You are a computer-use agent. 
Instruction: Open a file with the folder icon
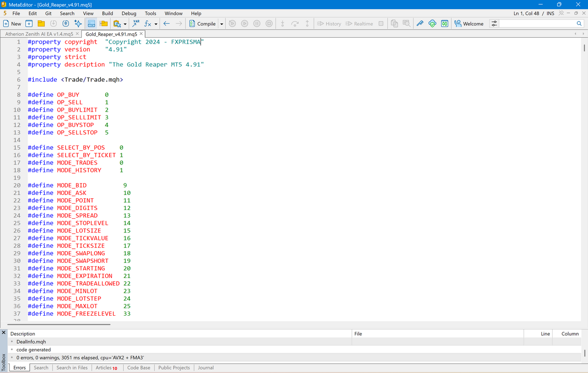click(x=41, y=23)
